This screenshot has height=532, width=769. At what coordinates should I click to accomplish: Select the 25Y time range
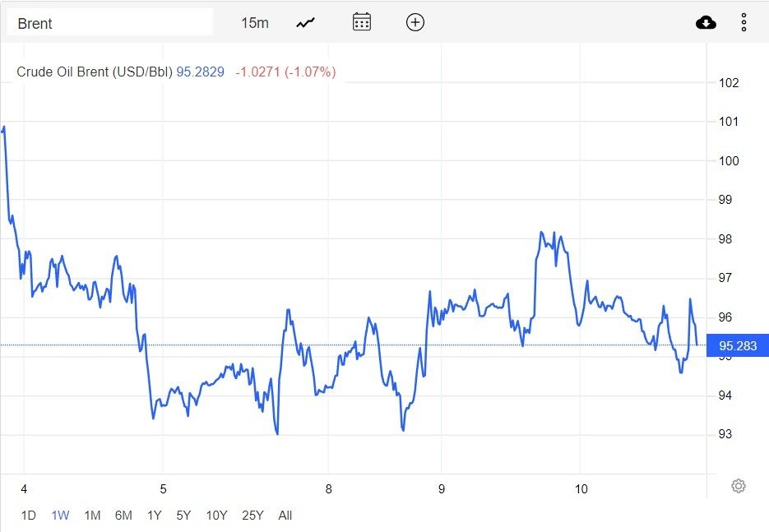coord(252,516)
